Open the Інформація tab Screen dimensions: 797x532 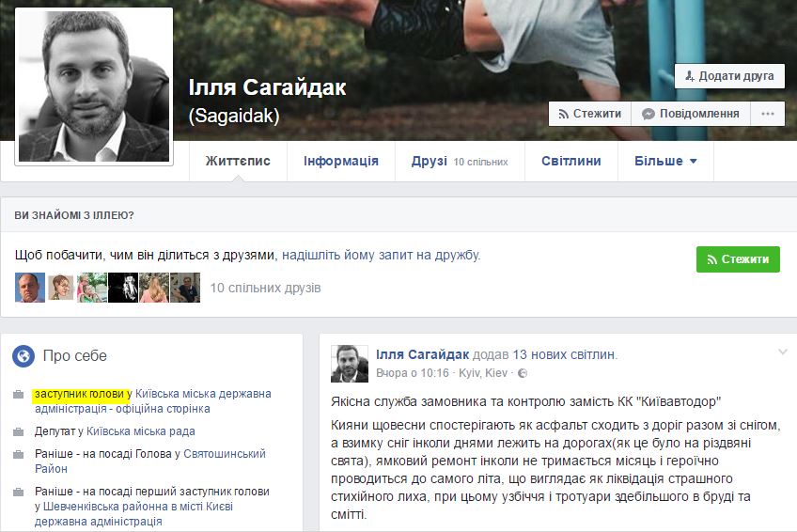pos(340,161)
